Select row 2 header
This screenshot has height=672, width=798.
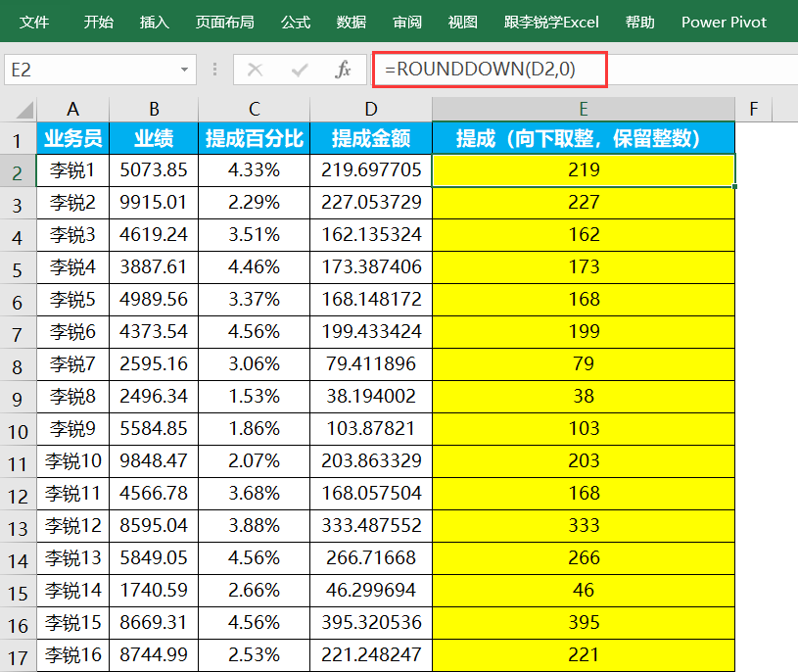18,171
